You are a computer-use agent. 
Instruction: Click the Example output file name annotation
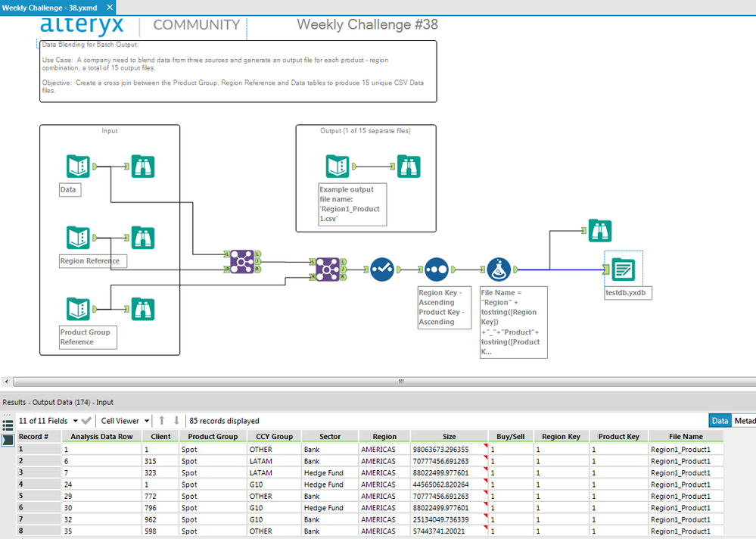point(352,204)
